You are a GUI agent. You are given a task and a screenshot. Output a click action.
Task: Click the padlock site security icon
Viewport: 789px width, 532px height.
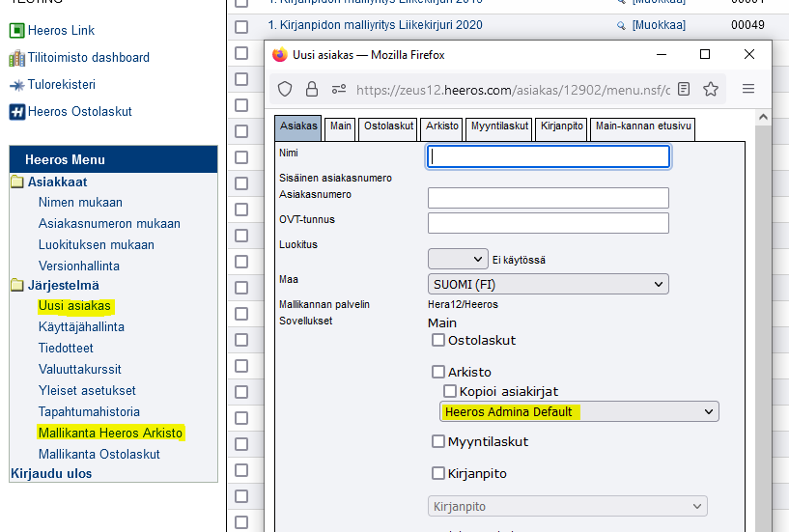tap(312, 89)
